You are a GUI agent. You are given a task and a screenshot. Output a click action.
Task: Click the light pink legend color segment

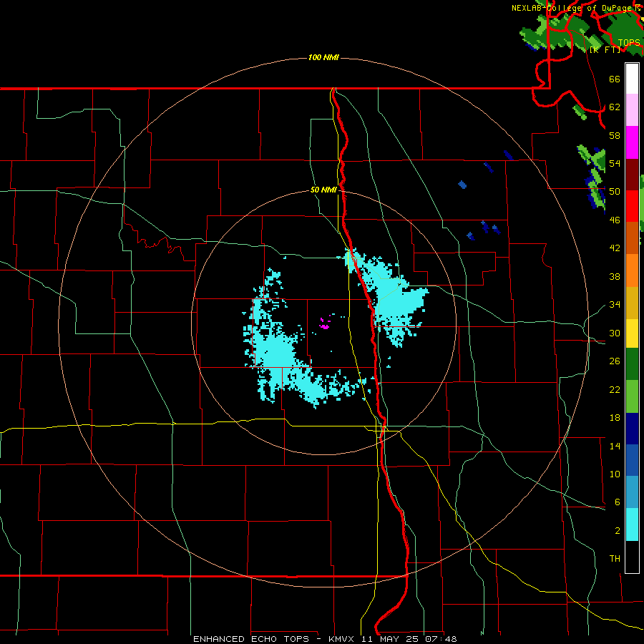[632, 110]
